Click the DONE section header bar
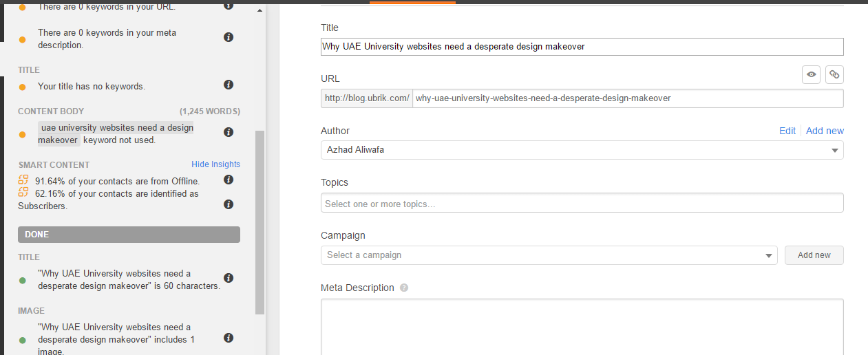Screen dimensions: 868x355 pos(129,235)
